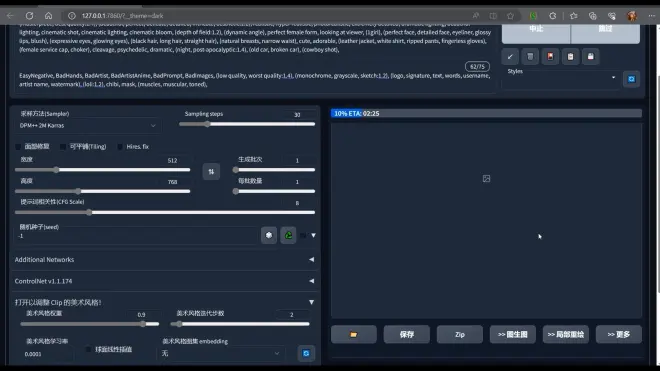Adjust the batch size slider

coord(274,191)
